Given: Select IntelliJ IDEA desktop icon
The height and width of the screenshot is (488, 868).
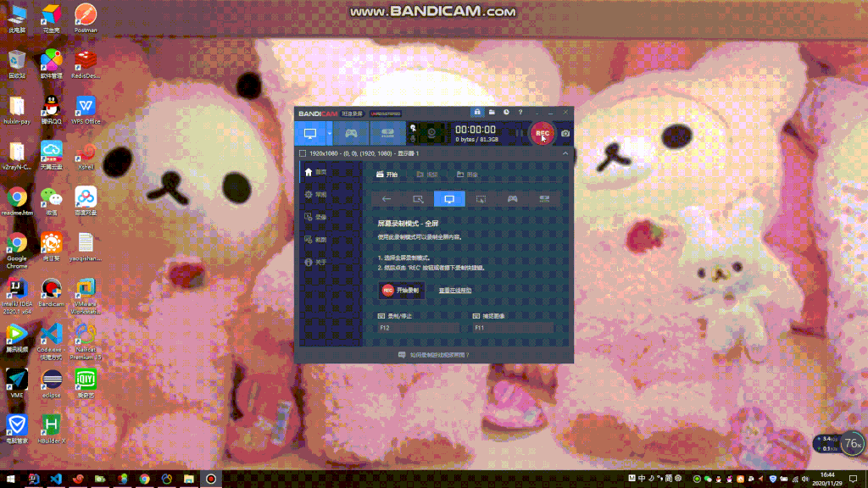Looking at the screenshot, I should 17,297.
